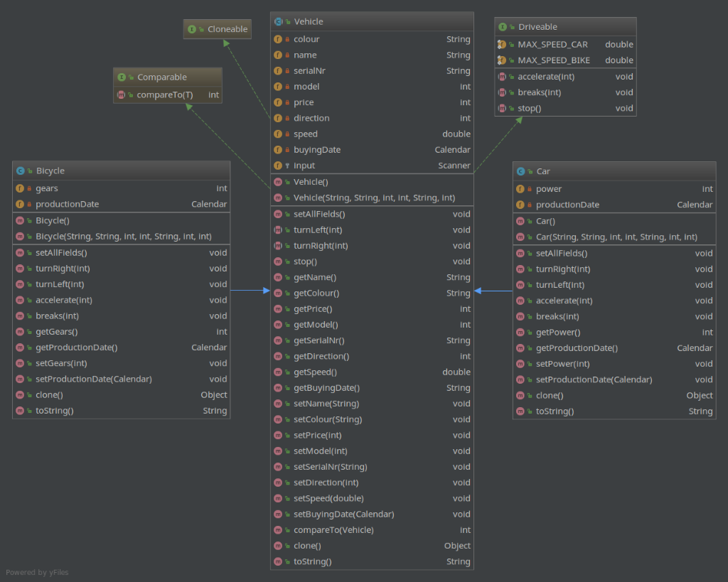This screenshot has height=582, width=728.
Task: Select getName() method in Vehicle
Action: tap(372, 277)
